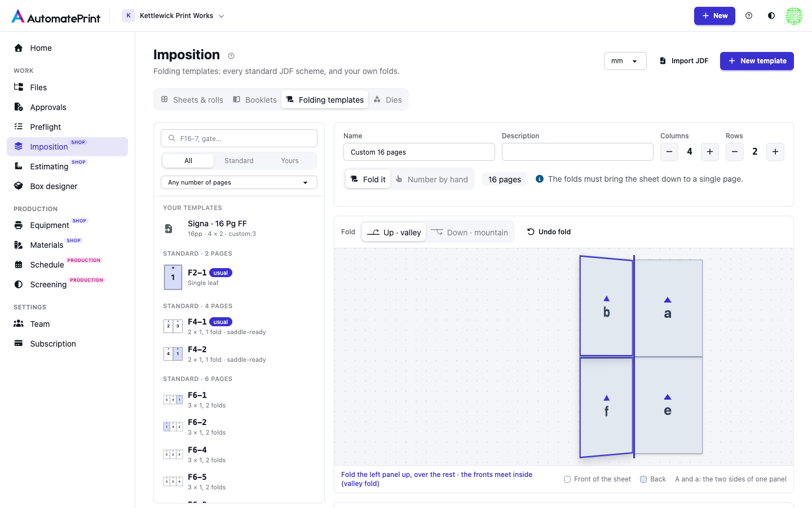
Task: Click the New template button
Action: point(757,61)
